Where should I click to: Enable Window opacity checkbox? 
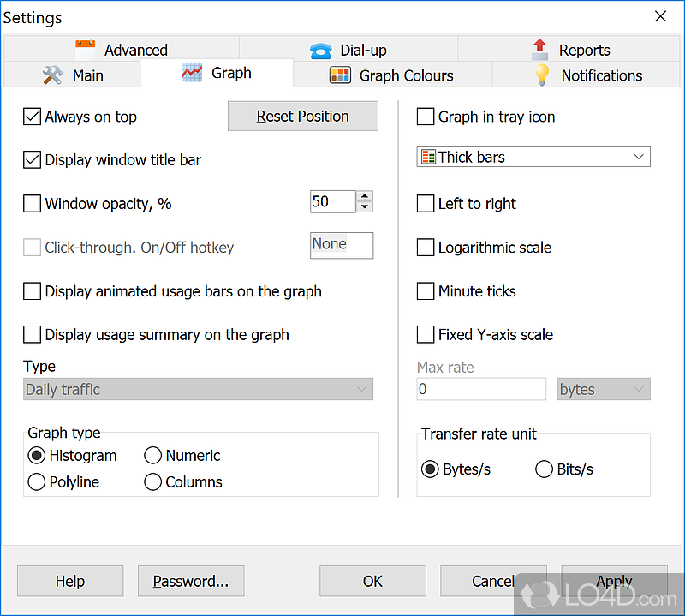pyautogui.click(x=32, y=203)
